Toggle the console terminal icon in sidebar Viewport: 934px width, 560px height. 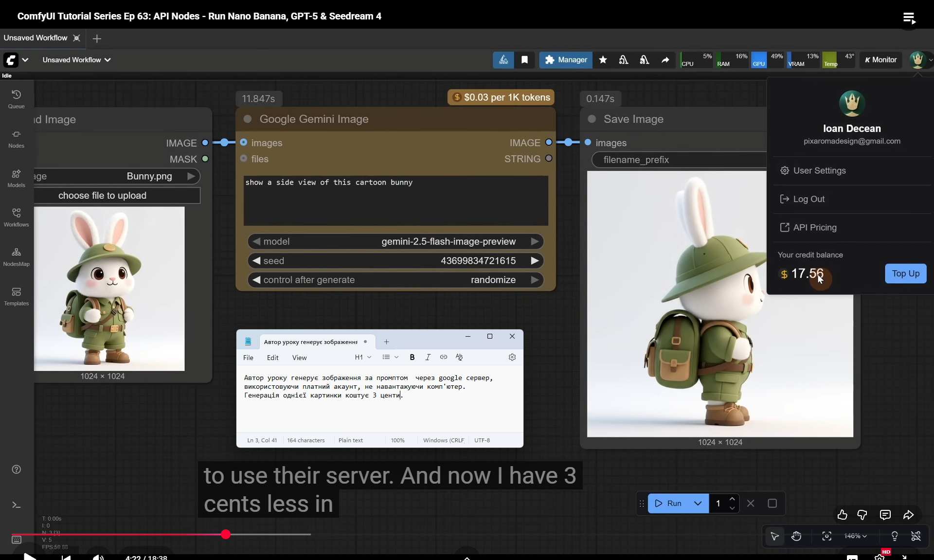[x=16, y=505]
